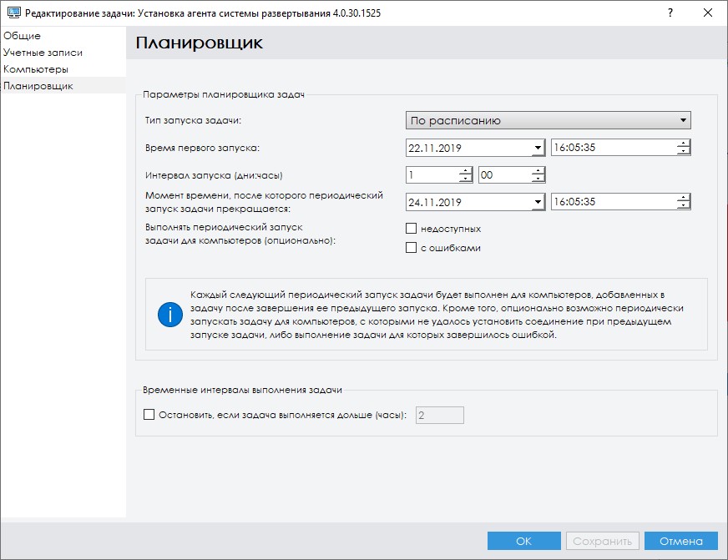Increase end time with up arrow
This screenshot has height=560, width=728.
(x=684, y=198)
